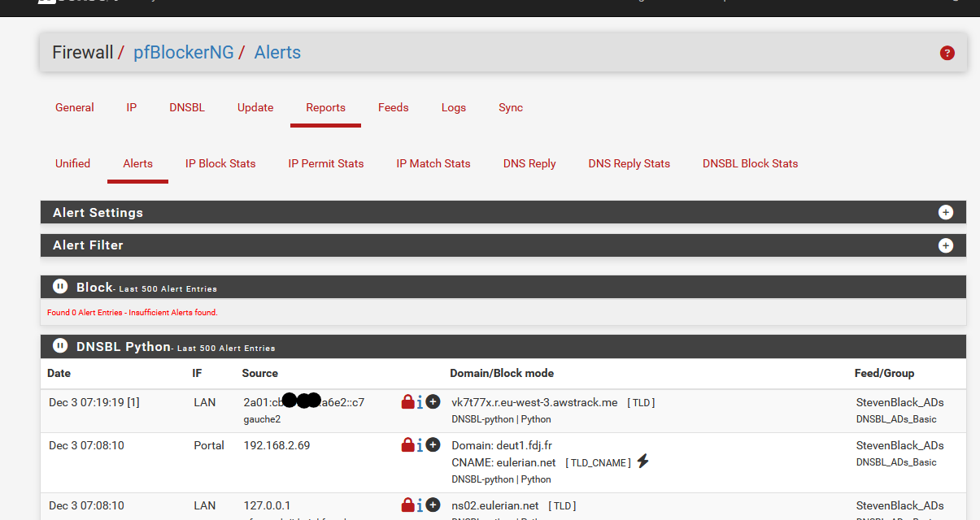Select the IP Block Stats sub-tab

pos(220,163)
